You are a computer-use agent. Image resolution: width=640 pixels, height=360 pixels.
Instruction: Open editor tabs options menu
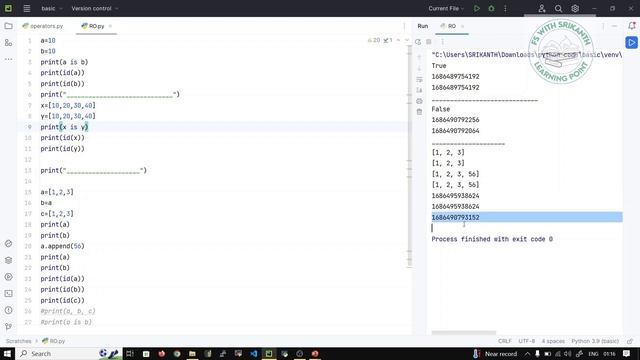404,26
